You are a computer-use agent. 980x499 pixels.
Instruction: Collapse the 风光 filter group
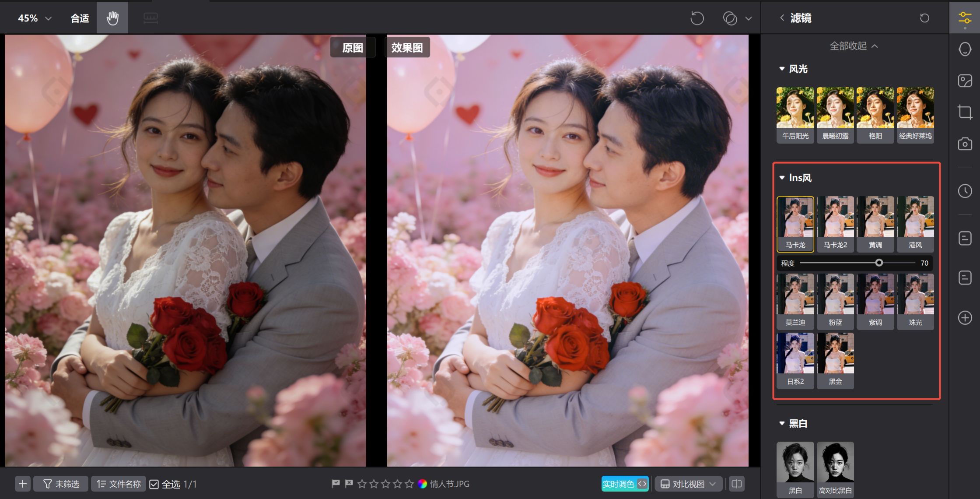click(x=782, y=69)
